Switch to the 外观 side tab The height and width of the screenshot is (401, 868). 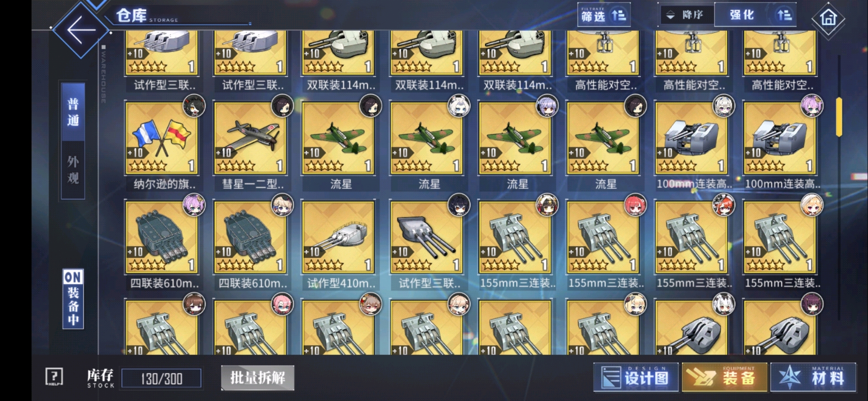coord(73,170)
